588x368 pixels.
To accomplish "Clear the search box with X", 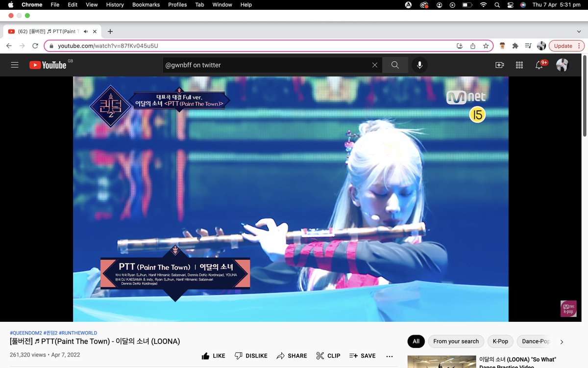I will [375, 65].
